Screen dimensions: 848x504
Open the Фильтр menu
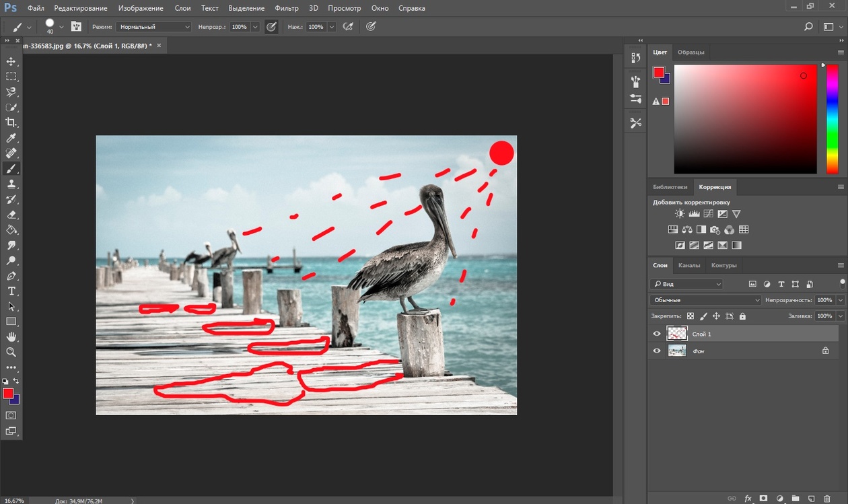287,8
